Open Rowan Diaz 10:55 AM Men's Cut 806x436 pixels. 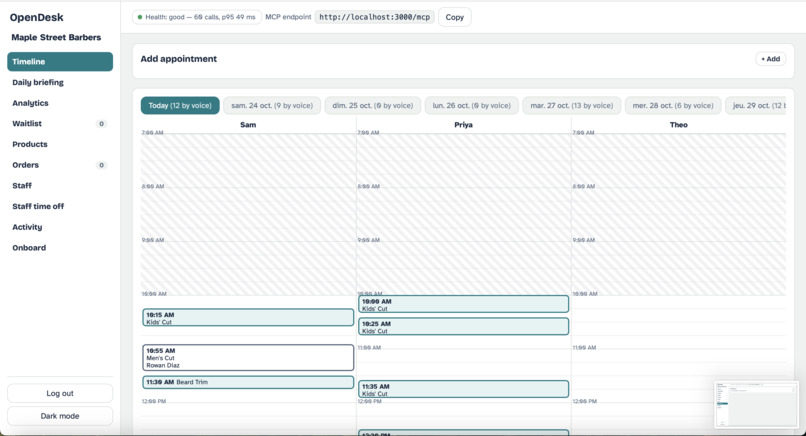coord(248,357)
